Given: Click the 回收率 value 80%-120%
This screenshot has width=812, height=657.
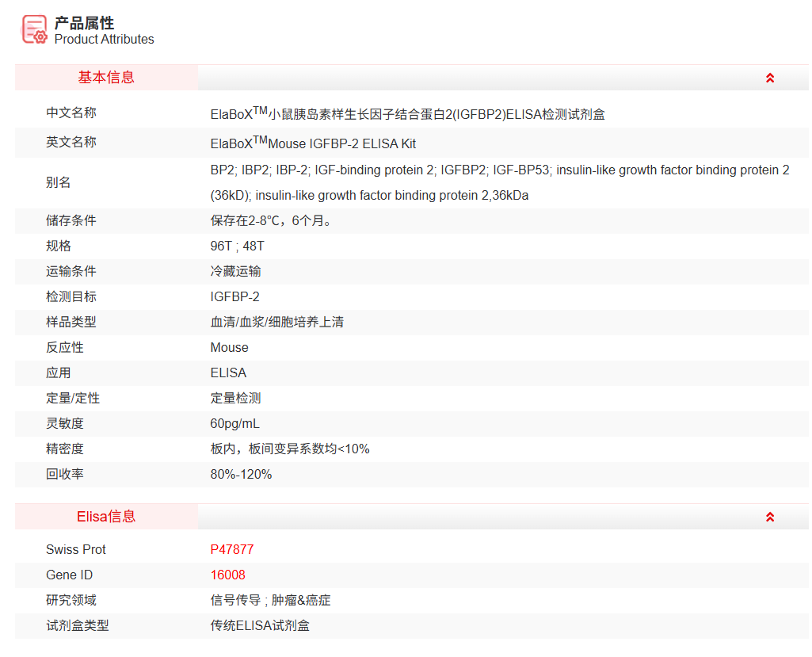Looking at the screenshot, I should [x=240, y=474].
